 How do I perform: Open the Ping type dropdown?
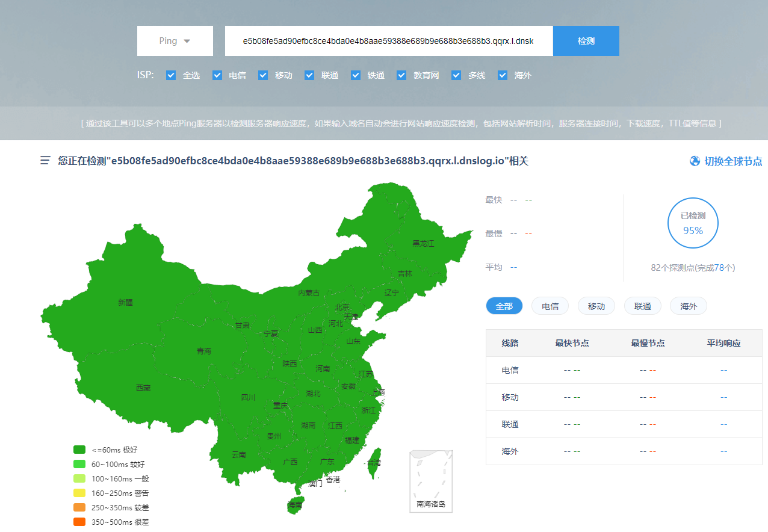[175, 41]
